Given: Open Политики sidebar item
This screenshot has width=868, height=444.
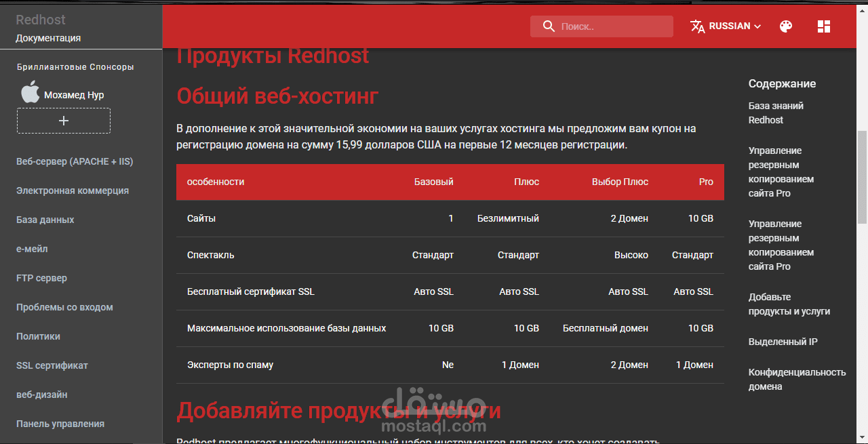Looking at the screenshot, I should [x=38, y=336].
